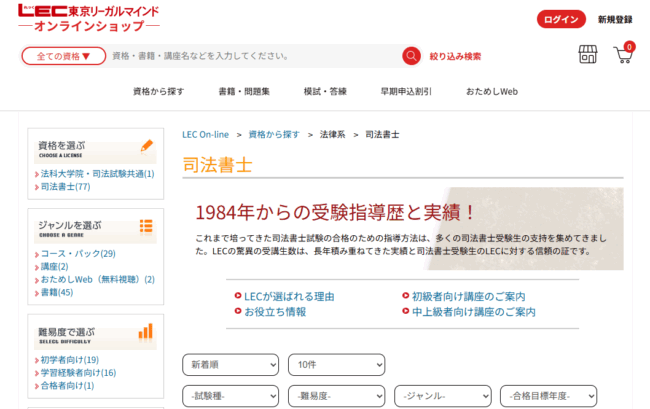Click 資格から探す breadcrumb link
Screen dimensions: 650x409
tap(274, 135)
